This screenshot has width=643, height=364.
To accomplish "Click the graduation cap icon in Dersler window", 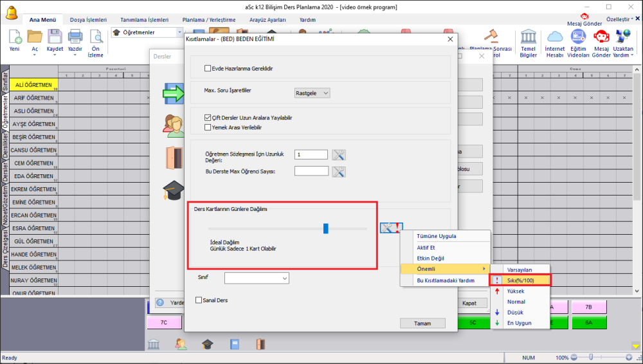I will [174, 190].
